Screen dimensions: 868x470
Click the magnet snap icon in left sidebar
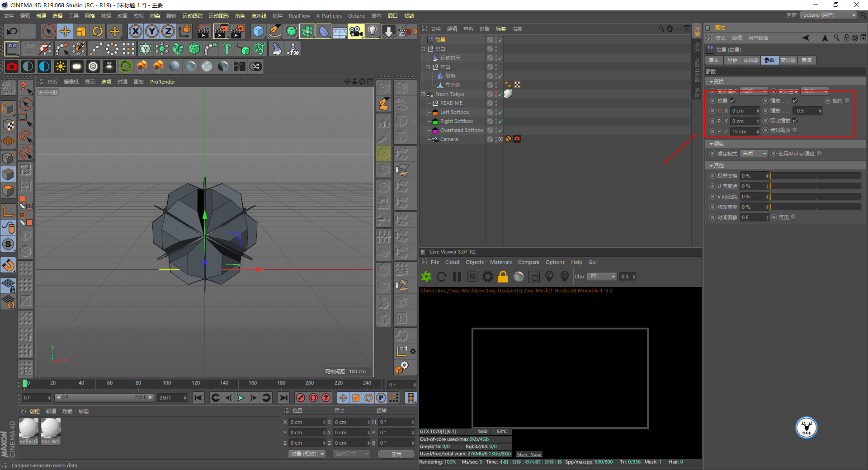tap(8, 265)
